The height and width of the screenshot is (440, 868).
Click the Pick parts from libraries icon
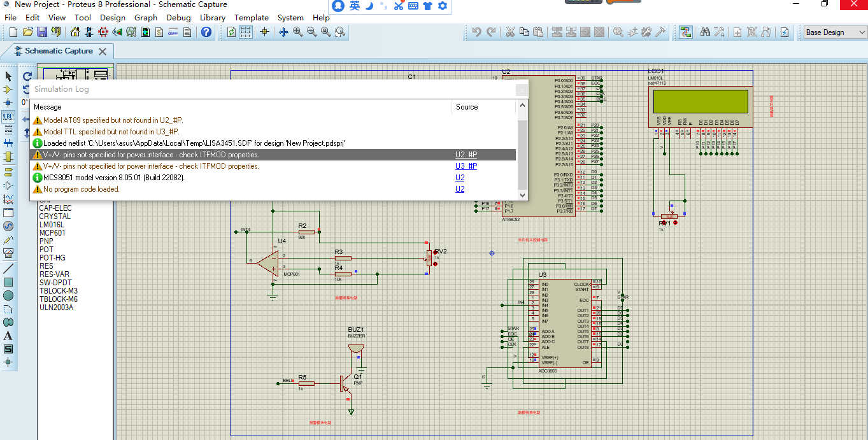tap(618, 32)
